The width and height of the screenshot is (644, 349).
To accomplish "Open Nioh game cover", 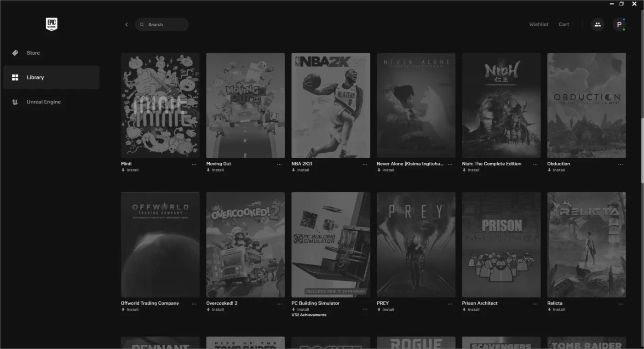I will [501, 105].
